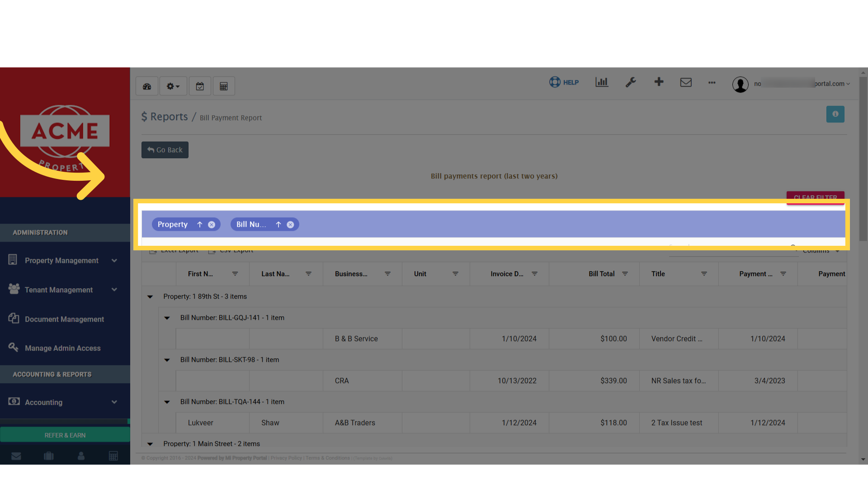Open the three-dots more menu

click(x=712, y=83)
